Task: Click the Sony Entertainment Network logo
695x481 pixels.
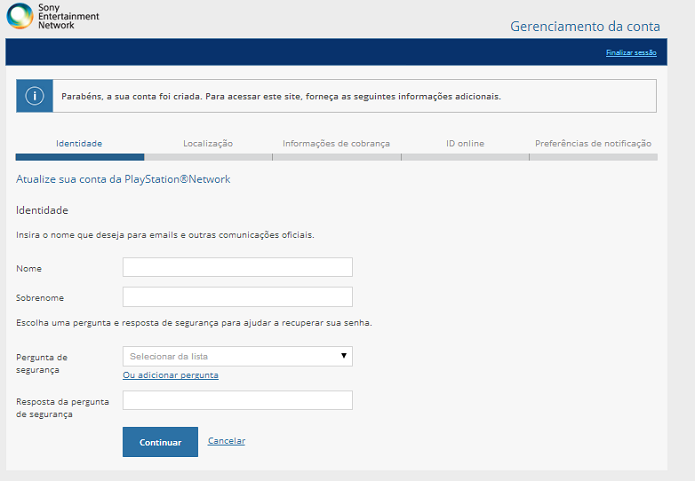Action: (x=53, y=16)
